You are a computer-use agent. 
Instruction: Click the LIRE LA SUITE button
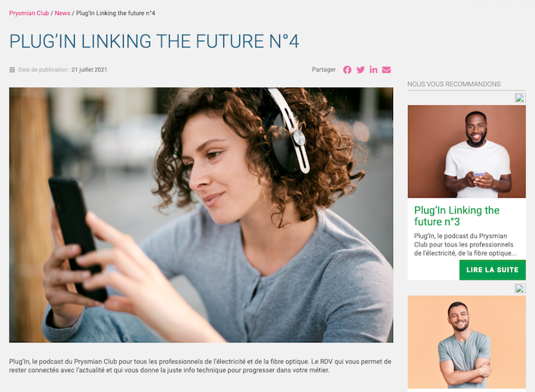click(x=492, y=270)
